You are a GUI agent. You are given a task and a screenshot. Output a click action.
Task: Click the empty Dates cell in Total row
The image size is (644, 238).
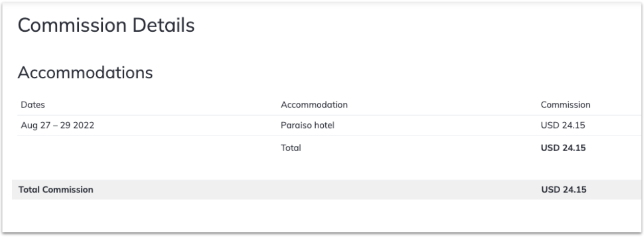pyautogui.click(x=148, y=148)
